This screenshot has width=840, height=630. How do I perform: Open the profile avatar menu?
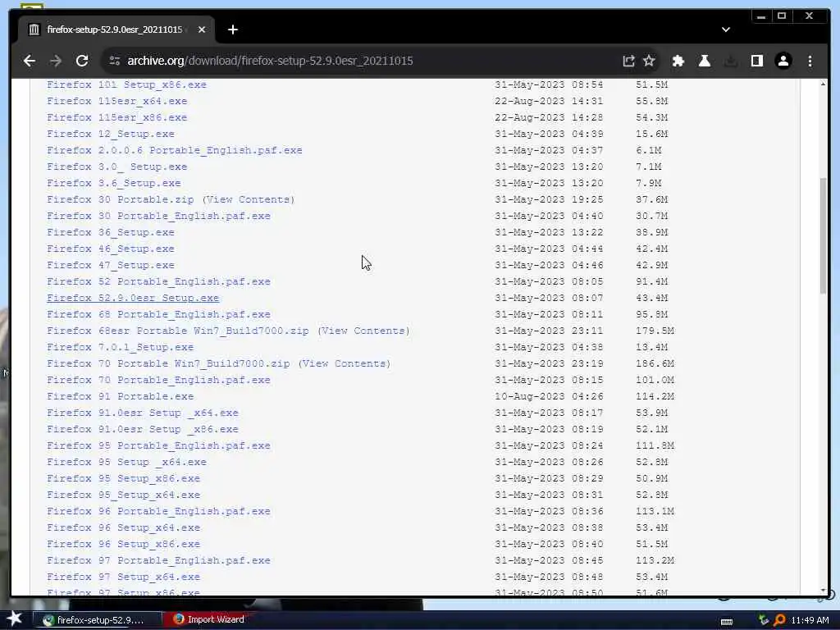click(x=783, y=61)
